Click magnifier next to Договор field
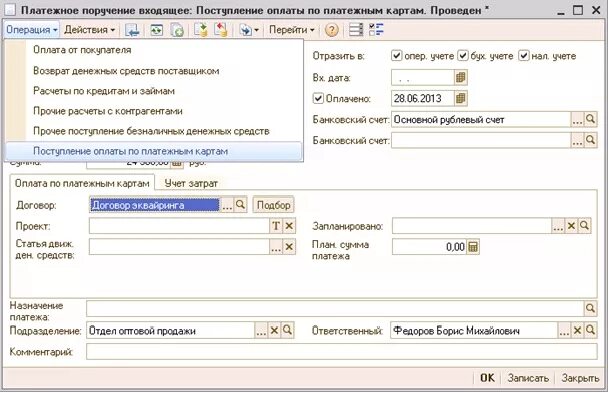The width and height of the screenshot is (608, 393). (x=240, y=205)
